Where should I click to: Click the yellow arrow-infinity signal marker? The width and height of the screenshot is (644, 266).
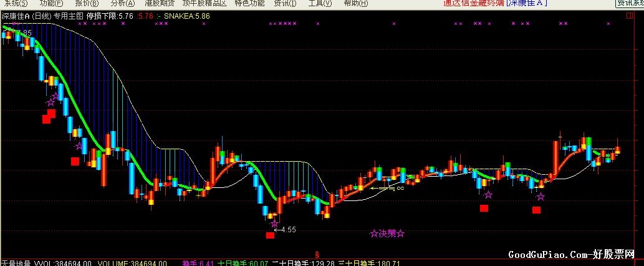[x=387, y=189]
